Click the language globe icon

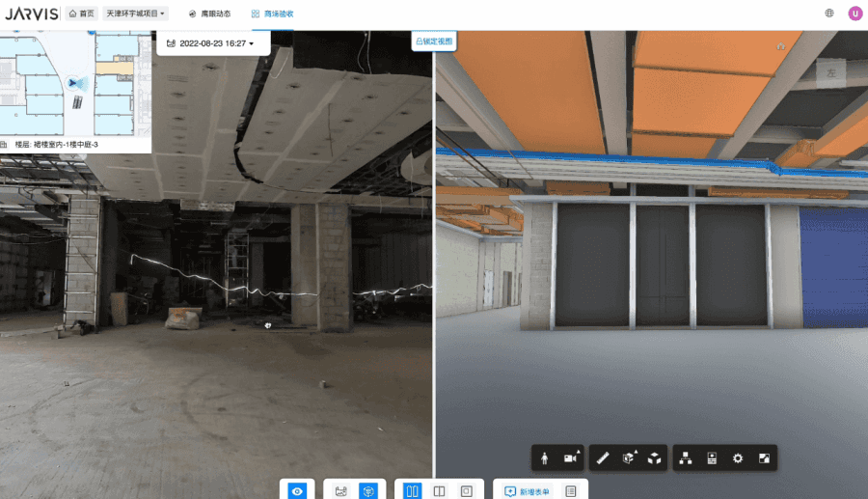tap(829, 14)
